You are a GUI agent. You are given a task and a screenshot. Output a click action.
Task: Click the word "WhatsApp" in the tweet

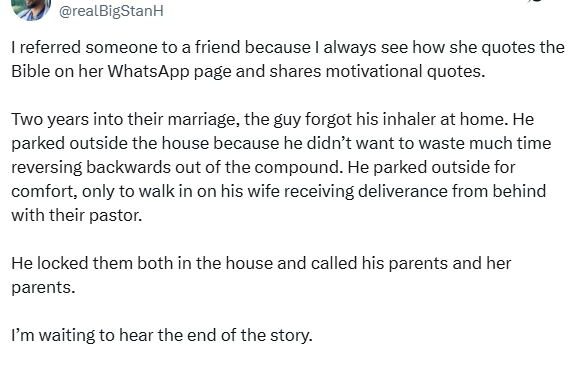[x=148, y=71]
